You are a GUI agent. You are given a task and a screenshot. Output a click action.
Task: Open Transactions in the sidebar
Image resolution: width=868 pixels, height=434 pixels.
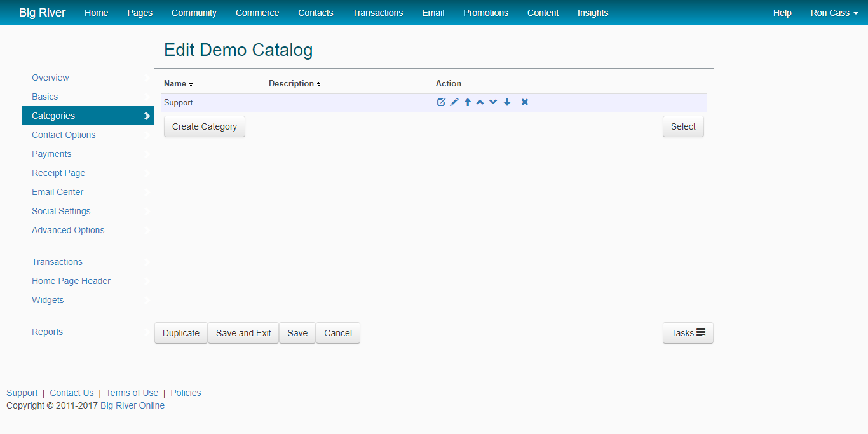(x=88, y=262)
